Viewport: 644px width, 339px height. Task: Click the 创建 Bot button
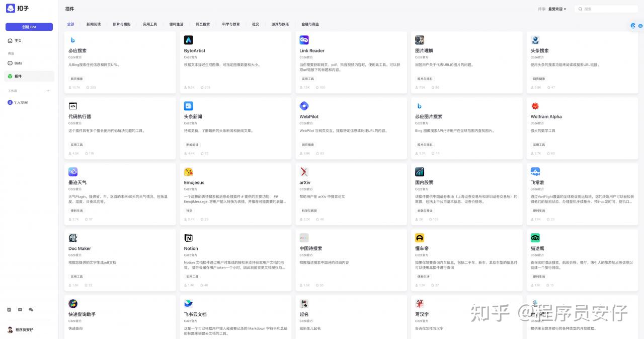click(x=29, y=27)
